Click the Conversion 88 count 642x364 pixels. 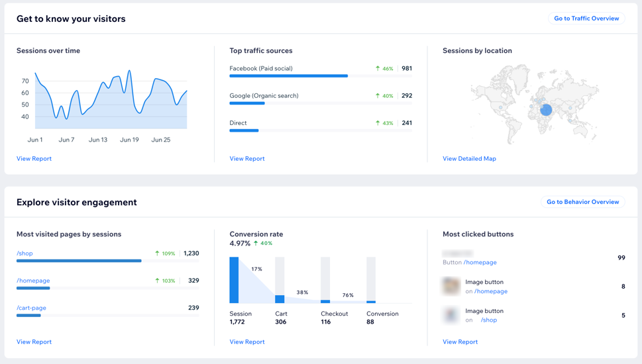(x=370, y=322)
